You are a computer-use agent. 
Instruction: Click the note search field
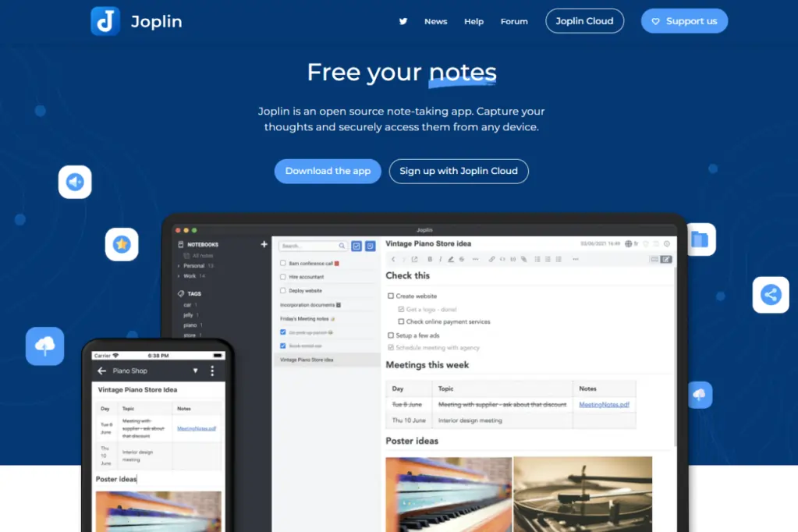point(312,246)
